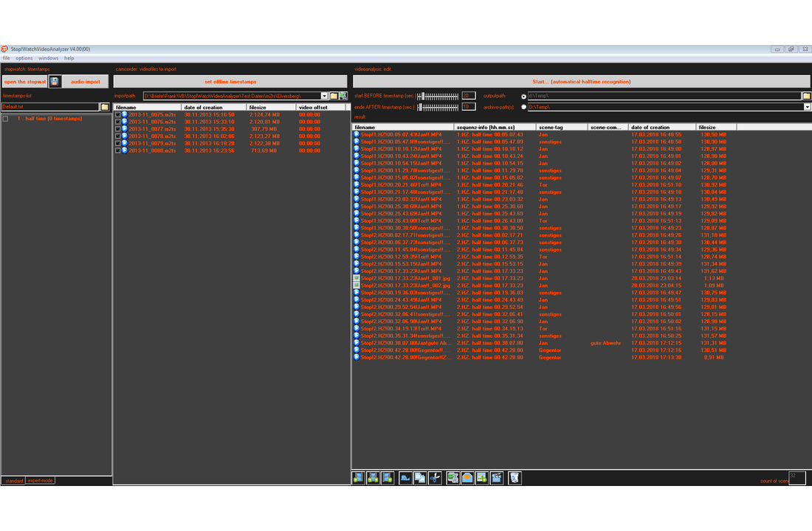The width and height of the screenshot is (812, 531).
Task: Toggle the 2013-11_0080.m2ts checkbox
Action: click(117, 151)
